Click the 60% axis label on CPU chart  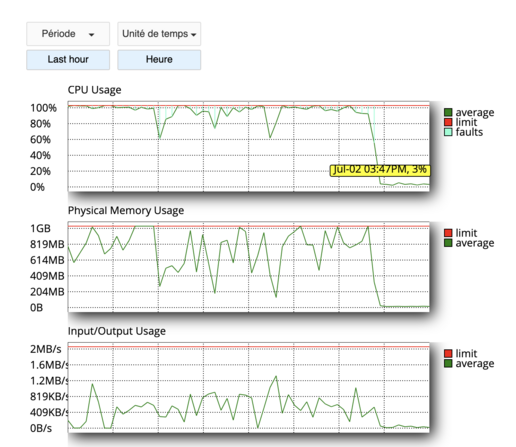pos(40,140)
